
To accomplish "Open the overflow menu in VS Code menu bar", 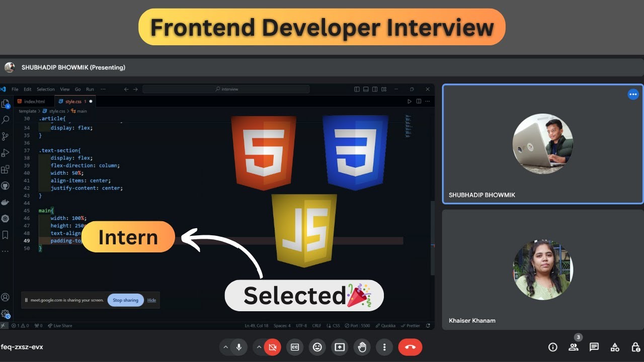I will [x=103, y=89].
